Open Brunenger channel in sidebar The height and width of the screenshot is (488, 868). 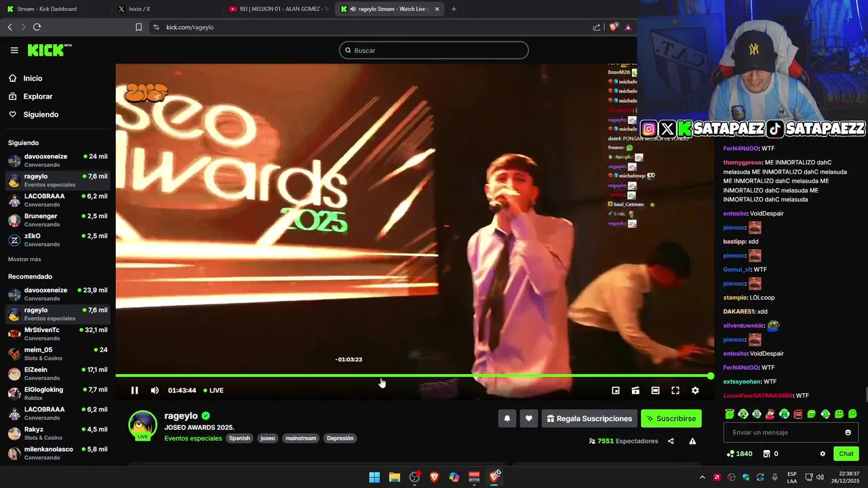(58, 220)
